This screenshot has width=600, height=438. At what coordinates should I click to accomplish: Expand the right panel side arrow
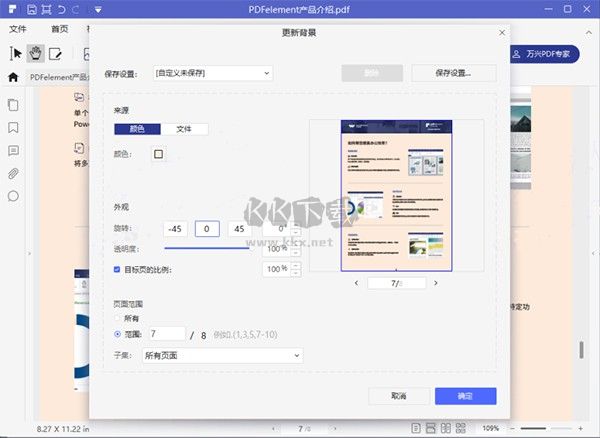[593, 253]
